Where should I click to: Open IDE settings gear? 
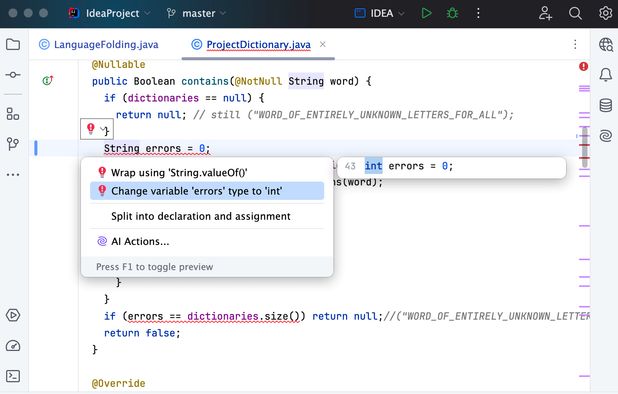click(605, 13)
